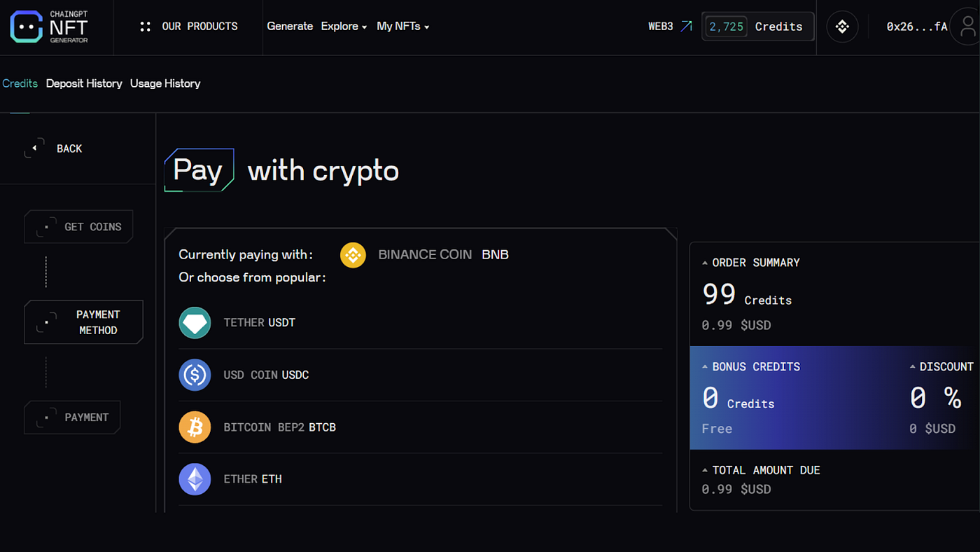This screenshot has height=552, width=980.
Task: Select the Tether diamond icon
Action: (195, 323)
